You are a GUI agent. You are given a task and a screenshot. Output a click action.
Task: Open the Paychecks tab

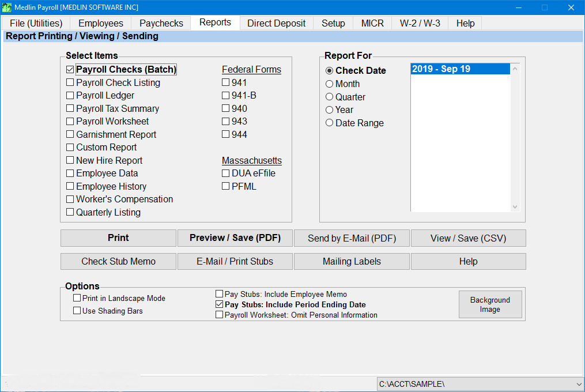pos(161,23)
